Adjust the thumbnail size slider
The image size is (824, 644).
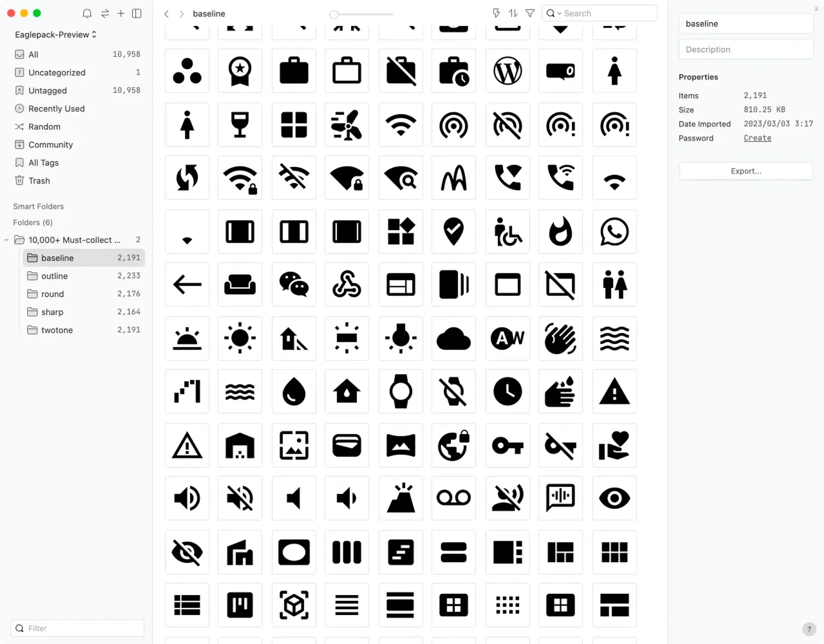pos(361,14)
